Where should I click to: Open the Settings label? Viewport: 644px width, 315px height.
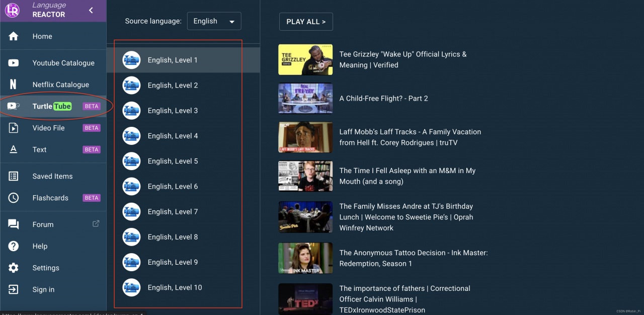pos(46,268)
